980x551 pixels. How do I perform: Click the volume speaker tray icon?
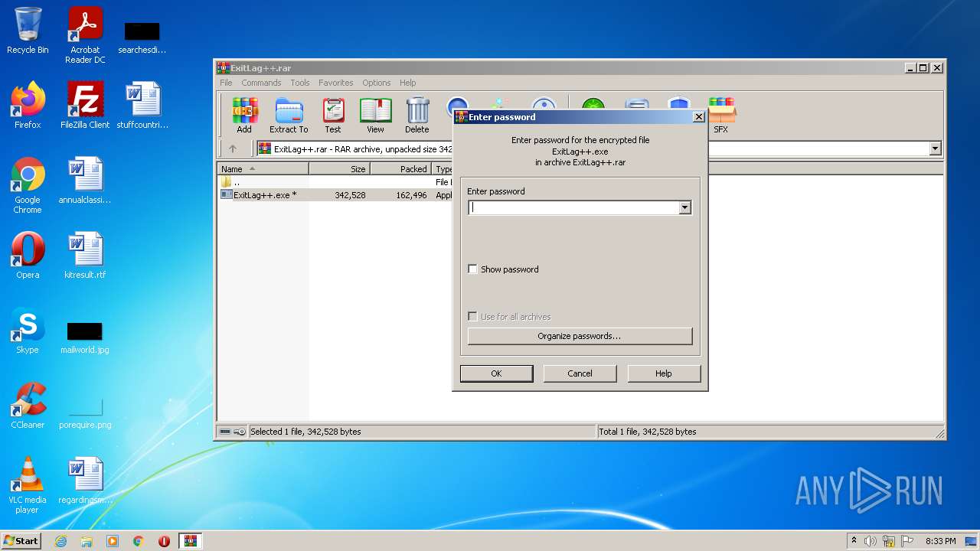pyautogui.click(x=871, y=541)
